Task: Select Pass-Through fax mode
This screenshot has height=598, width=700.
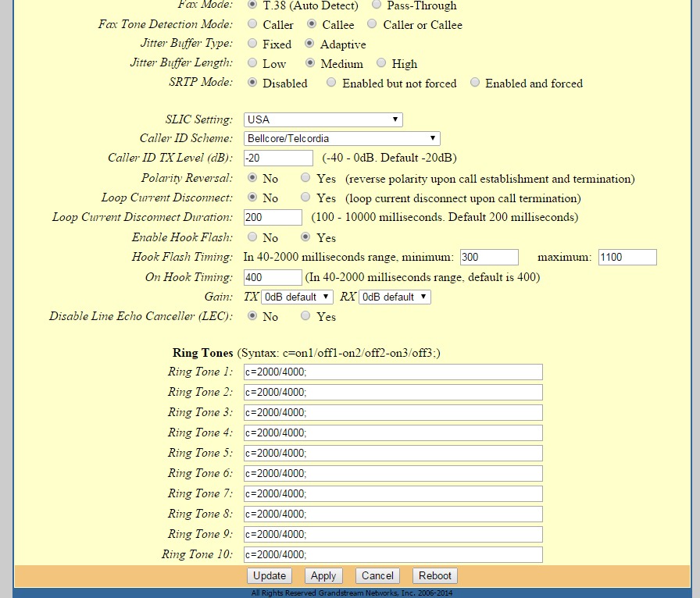Action: (377, 5)
